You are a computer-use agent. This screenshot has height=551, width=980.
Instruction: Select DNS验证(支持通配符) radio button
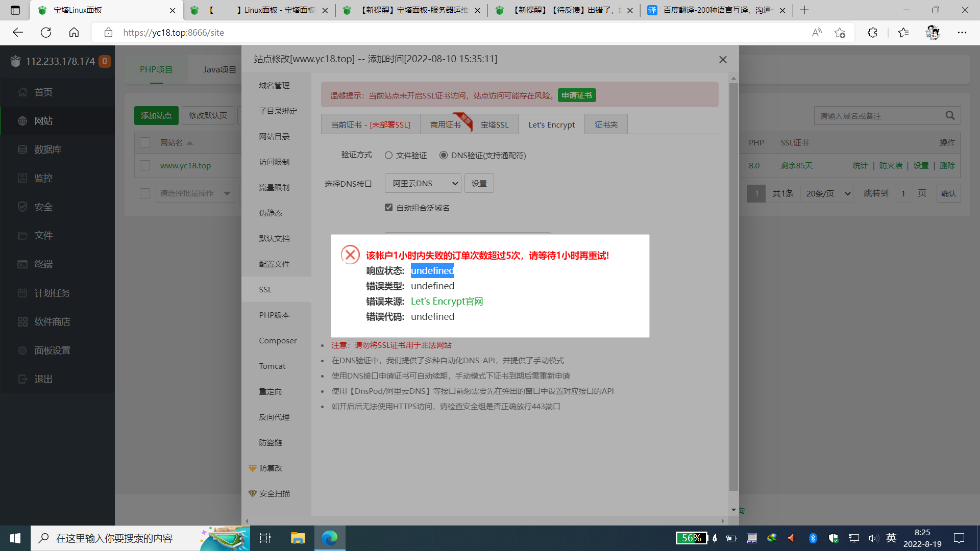[444, 155]
